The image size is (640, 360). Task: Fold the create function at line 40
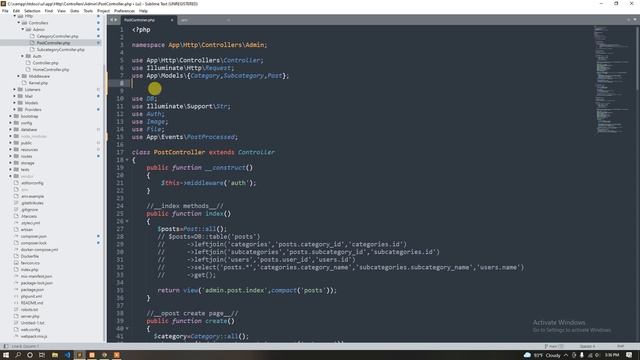coord(127,328)
